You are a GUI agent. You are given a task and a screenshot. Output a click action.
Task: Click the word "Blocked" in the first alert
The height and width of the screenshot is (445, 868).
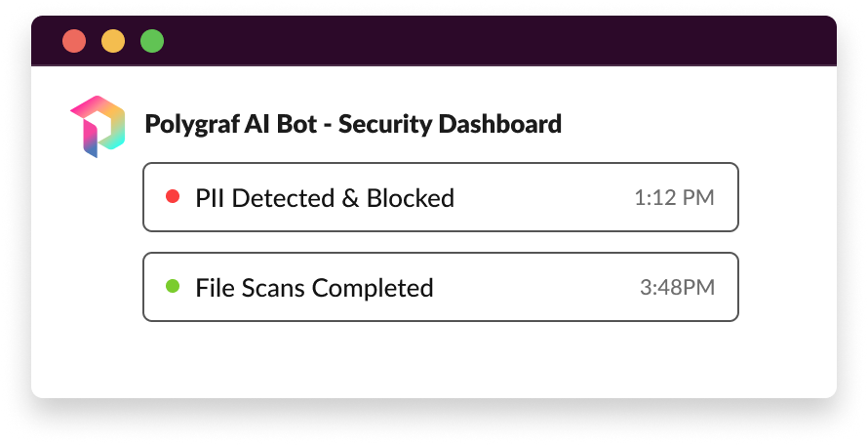tap(411, 198)
